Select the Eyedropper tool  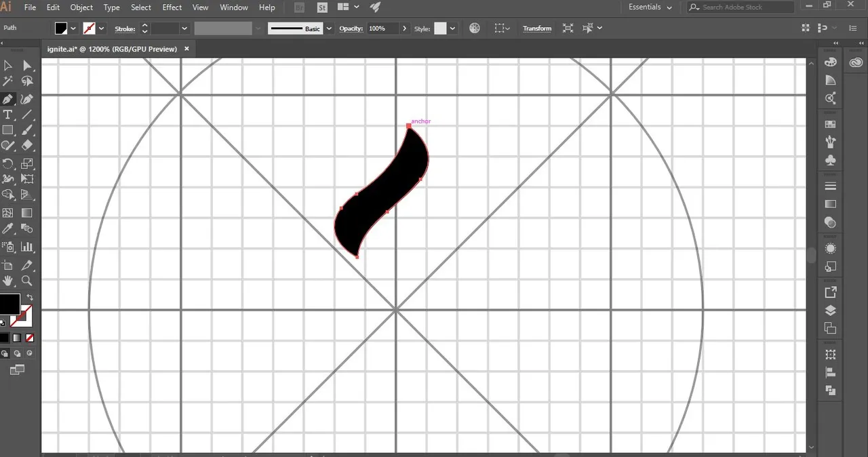[8, 228]
